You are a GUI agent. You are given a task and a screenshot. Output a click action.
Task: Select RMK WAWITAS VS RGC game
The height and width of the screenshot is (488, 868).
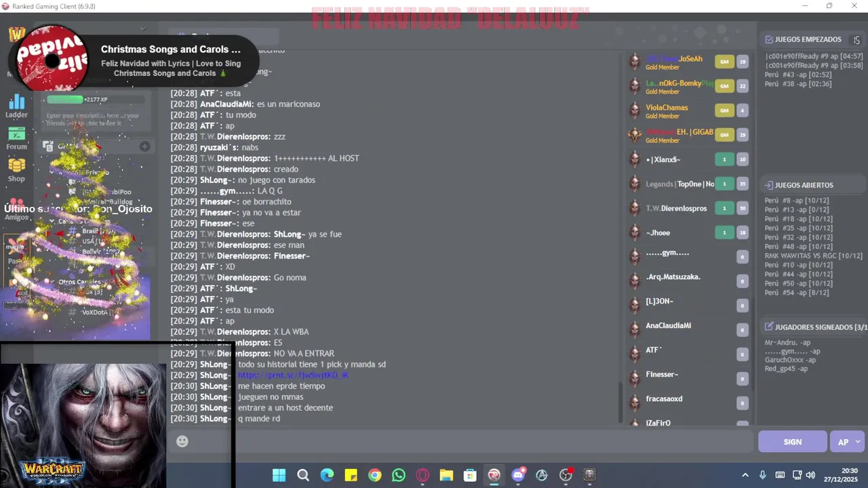pyautogui.click(x=813, y=256)
